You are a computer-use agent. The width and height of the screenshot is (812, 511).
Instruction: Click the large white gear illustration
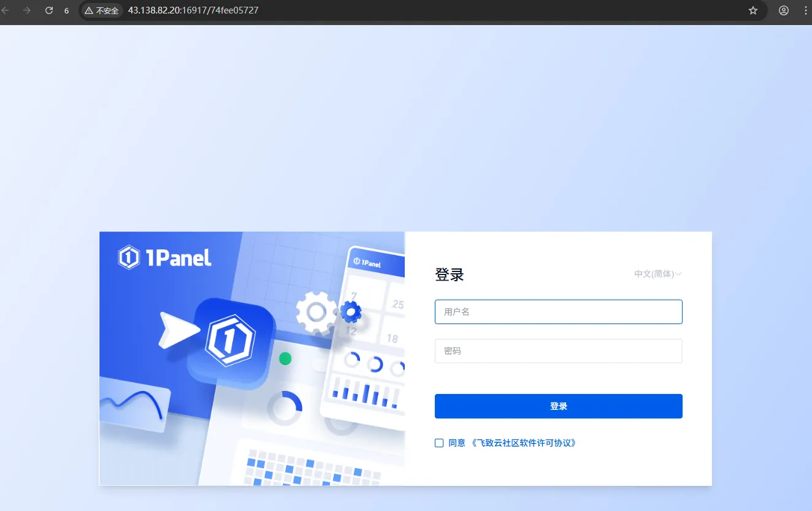(x=315, y=312)
